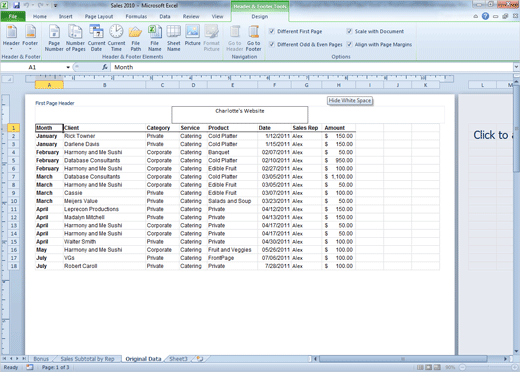
Task: Go to first sheet tab arrow
Action: 5,359
